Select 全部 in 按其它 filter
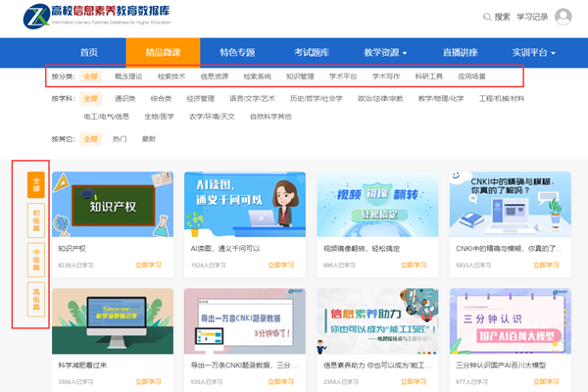The width and height of the screenshot is (588, 392). click(x=91, y=139)
